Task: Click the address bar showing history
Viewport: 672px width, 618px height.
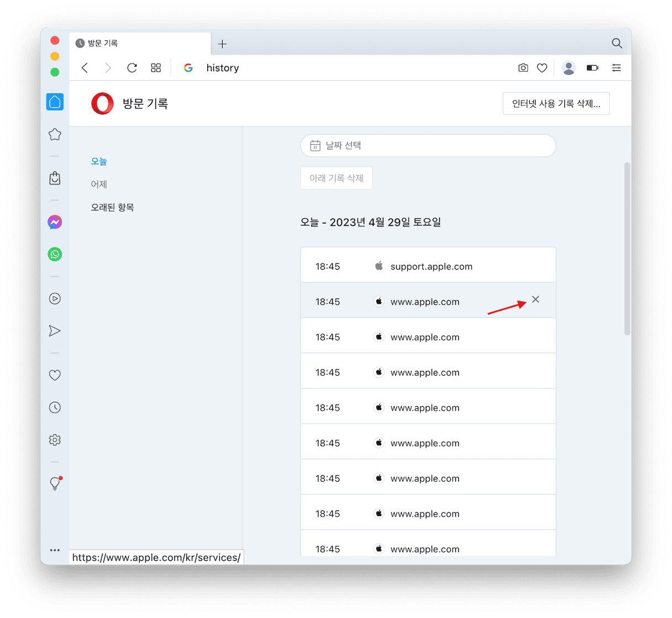Action: pos(223,68)
